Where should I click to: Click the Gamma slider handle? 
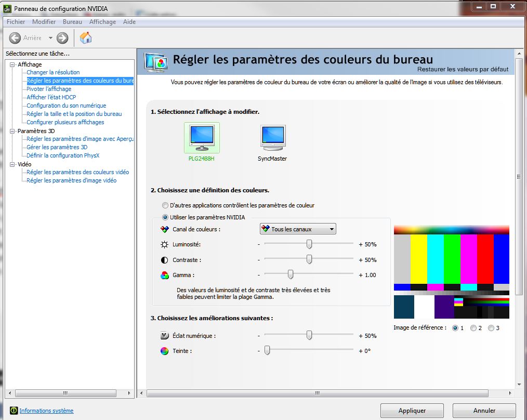pos(291,274)
